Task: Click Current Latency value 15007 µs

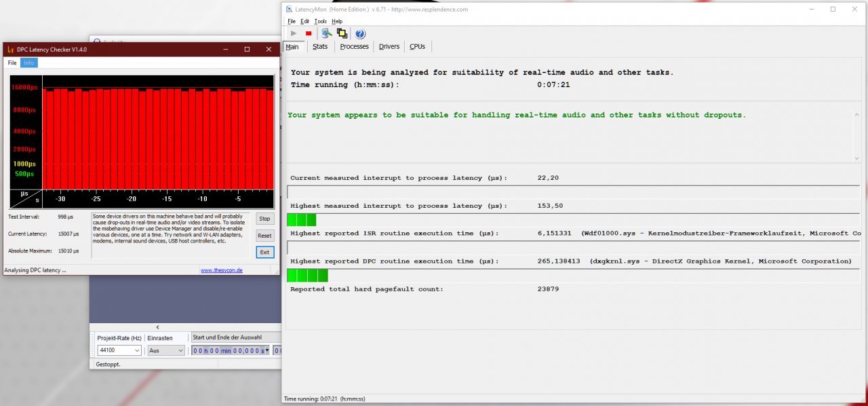Action: [68, 234]
